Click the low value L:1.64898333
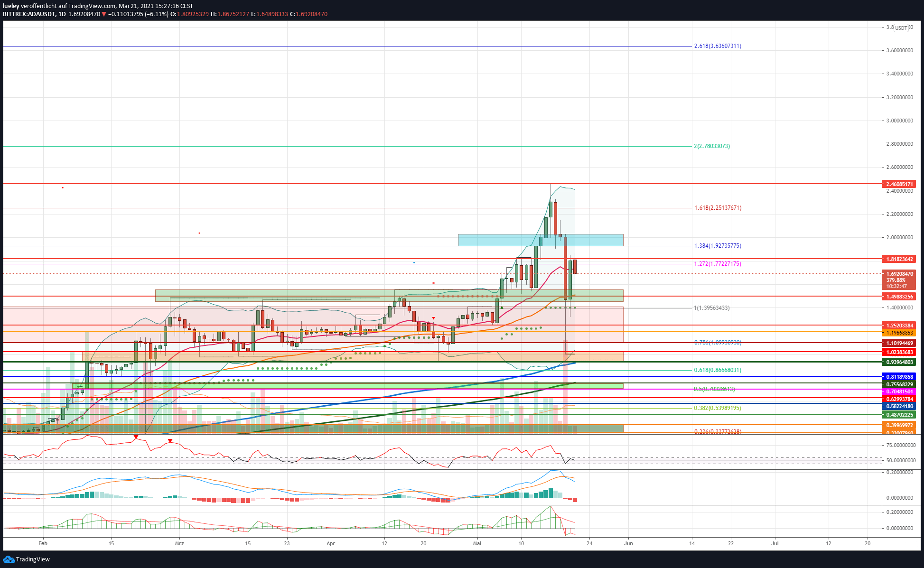Screen dimensions: 924x568 (x=270, y=14)
